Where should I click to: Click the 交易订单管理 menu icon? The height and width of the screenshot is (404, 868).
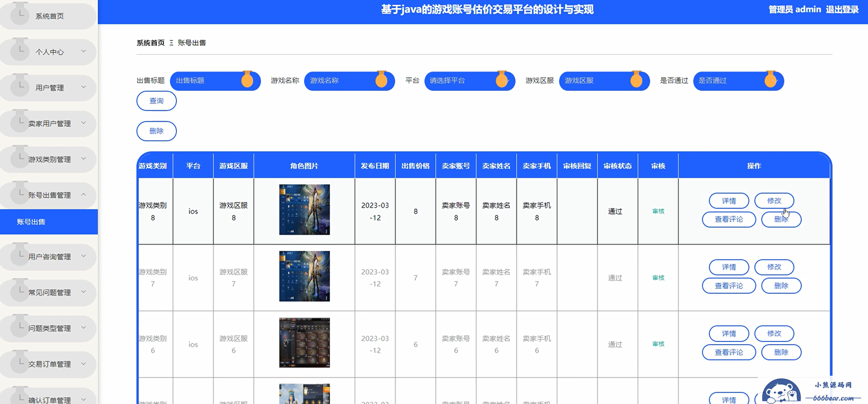click(20, 362)
